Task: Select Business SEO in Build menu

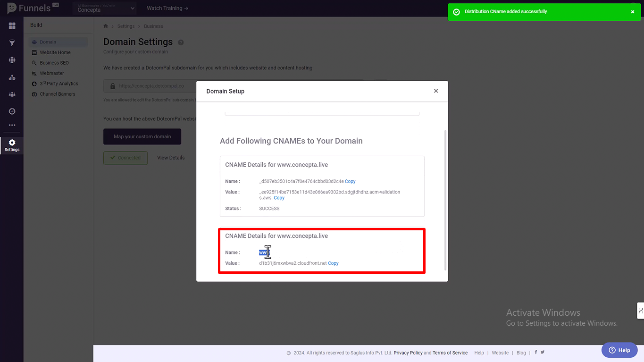Action: [50, 63]
